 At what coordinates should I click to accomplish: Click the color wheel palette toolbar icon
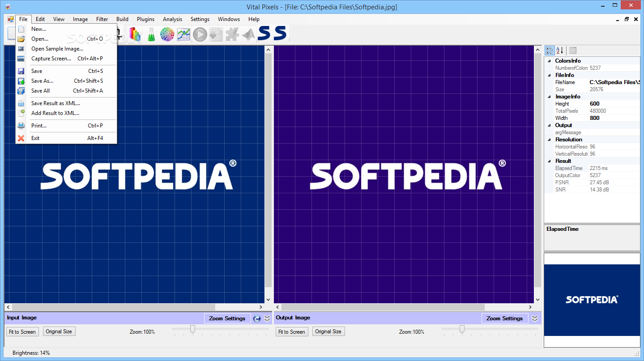[x=167, y=34]
